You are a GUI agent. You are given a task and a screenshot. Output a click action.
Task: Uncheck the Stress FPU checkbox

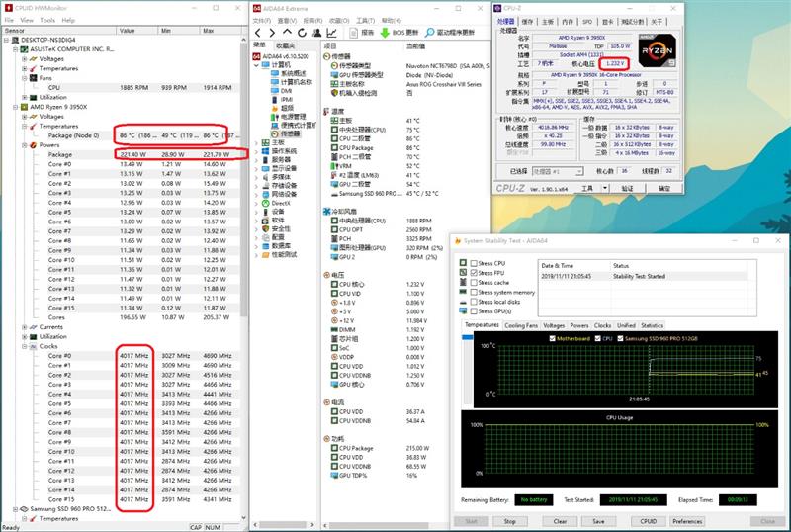(474, 272)
